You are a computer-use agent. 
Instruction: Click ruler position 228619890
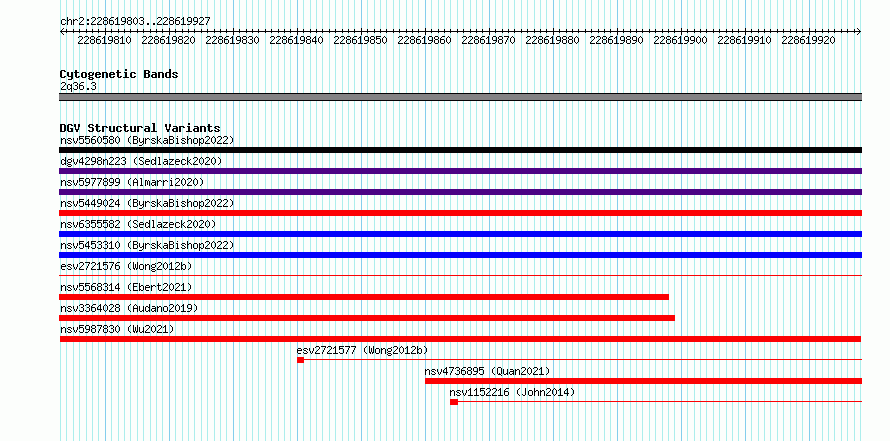616,40
